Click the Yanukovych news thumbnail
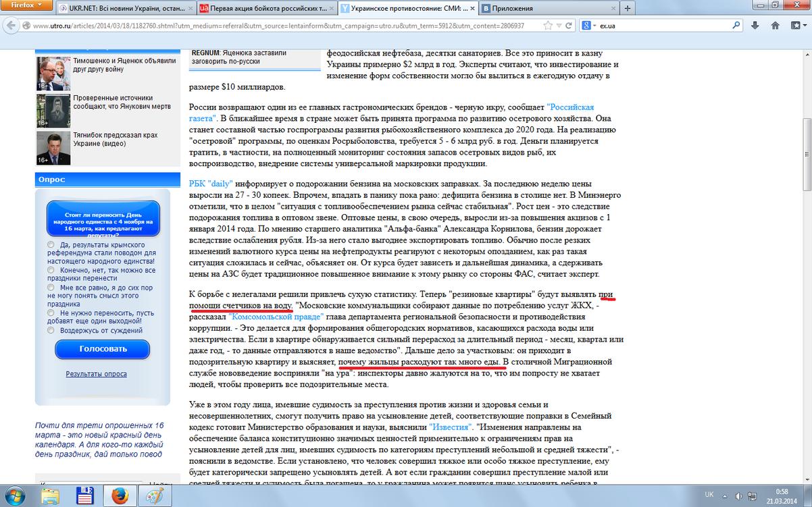 pyautogui.click(x=53, y=111)
